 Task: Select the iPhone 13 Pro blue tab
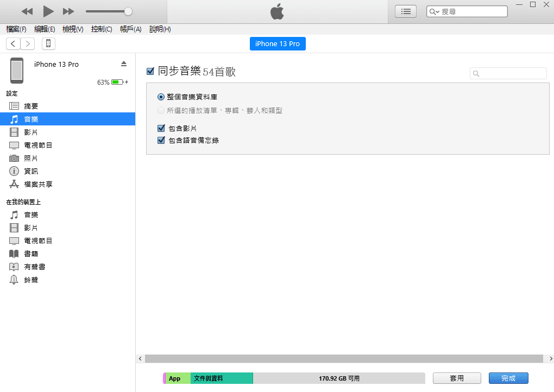(278, 44)
